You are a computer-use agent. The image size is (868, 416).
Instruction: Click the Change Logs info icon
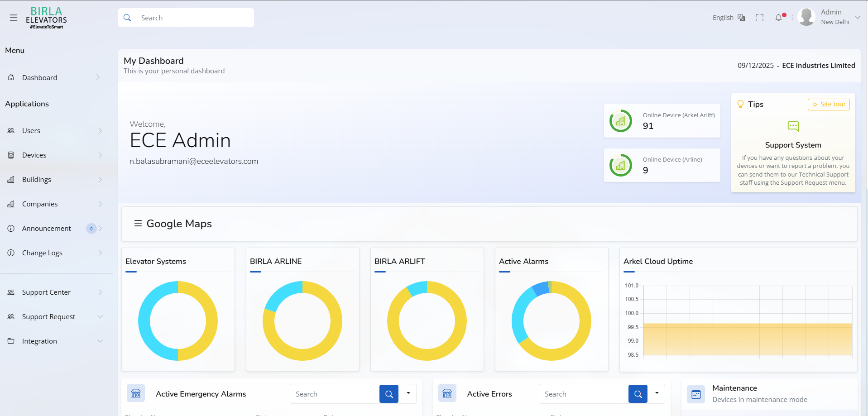click(x=11, y=253)
